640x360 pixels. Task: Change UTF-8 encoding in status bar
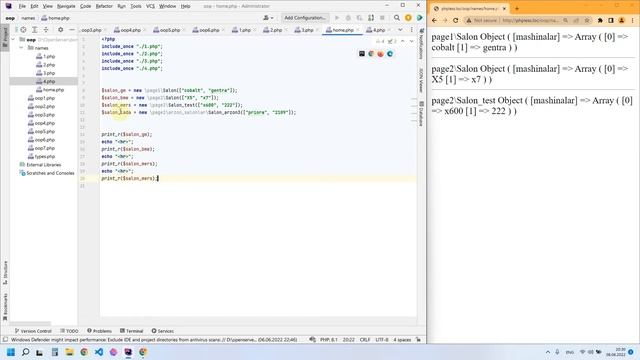(382, 340)
